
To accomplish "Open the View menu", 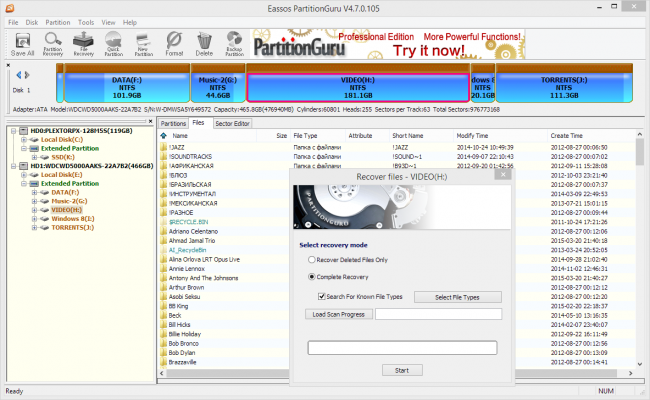I will pos(109,22).
